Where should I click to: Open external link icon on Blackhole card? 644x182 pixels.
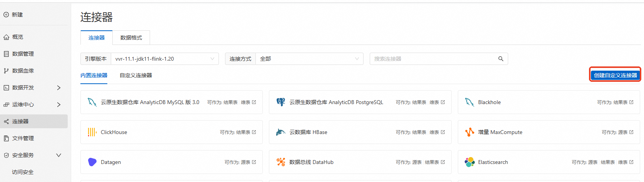click(631, 102)
